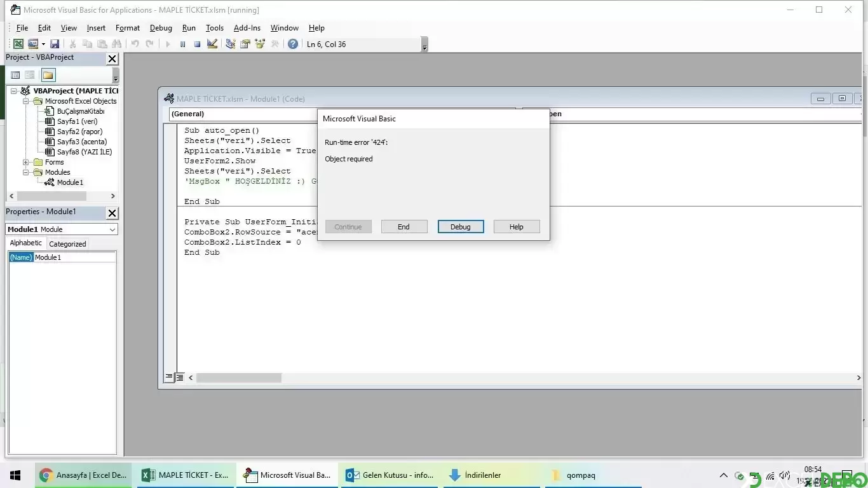Click the View Code icon in Project panel
Viewport: 868px width, 488px height.
15,75
